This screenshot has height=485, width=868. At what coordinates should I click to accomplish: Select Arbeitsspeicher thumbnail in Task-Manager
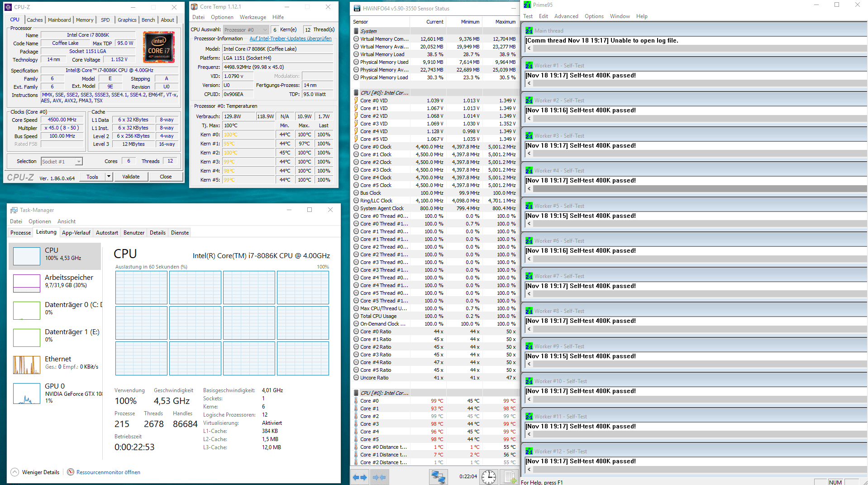[27, 283]
